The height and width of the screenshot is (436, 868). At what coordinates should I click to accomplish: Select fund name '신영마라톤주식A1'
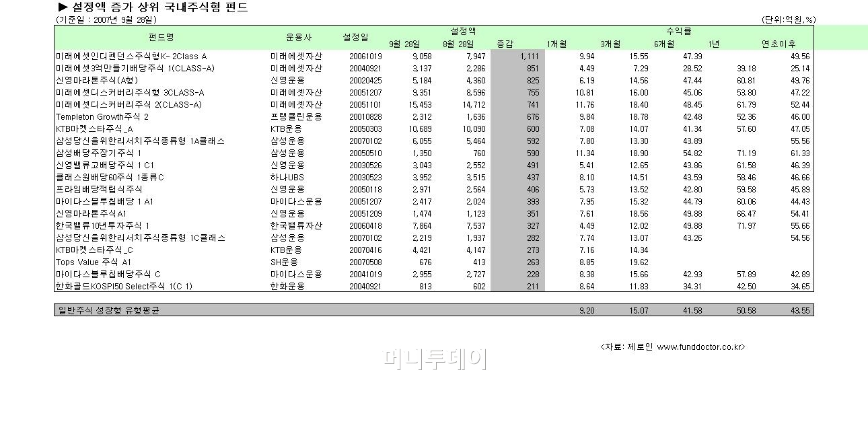click(91, 214)
